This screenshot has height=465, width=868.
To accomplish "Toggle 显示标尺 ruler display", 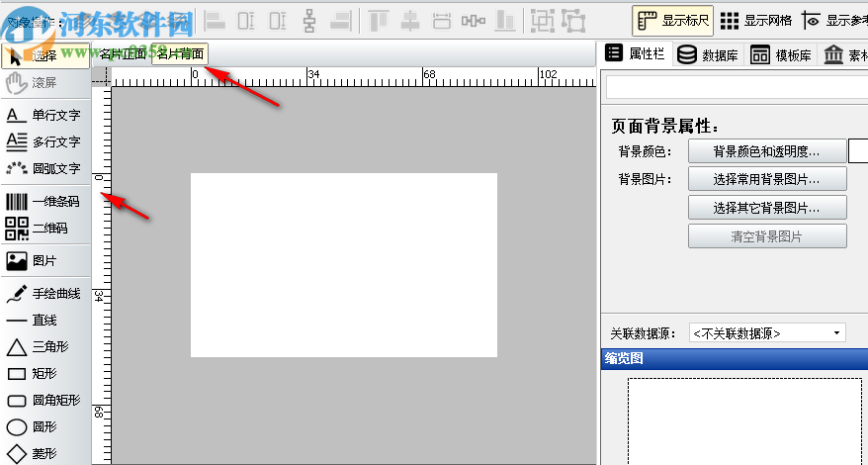I will tap(672, 21).
